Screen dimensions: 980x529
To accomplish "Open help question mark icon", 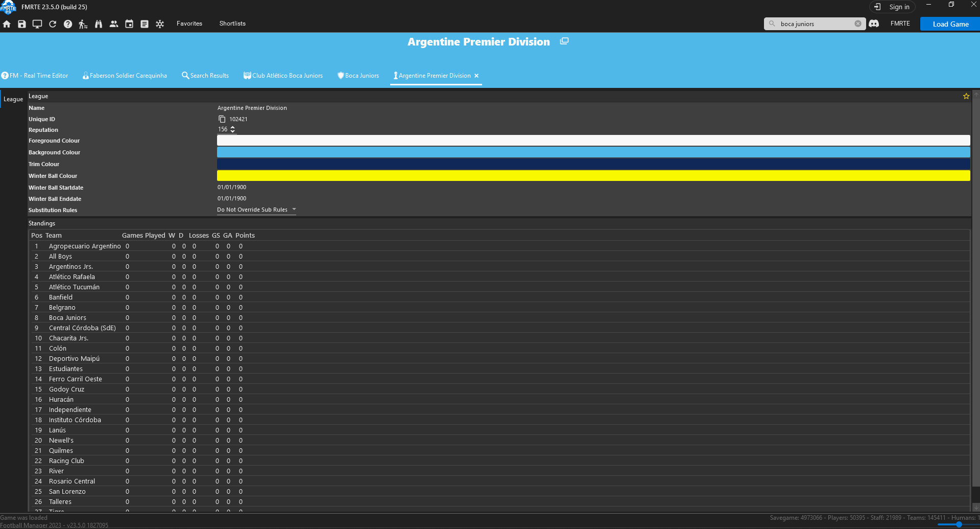I will (x=68, y=24).
